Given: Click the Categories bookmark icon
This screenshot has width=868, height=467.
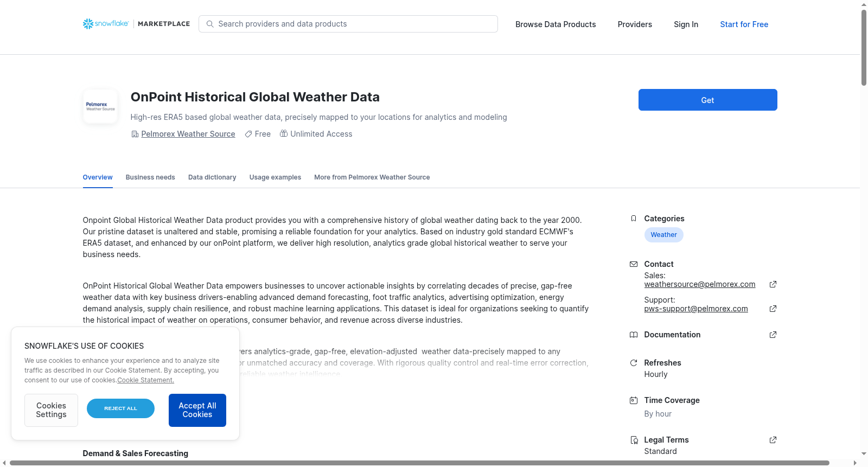Looking at the screenshot, I should (634, 219).
